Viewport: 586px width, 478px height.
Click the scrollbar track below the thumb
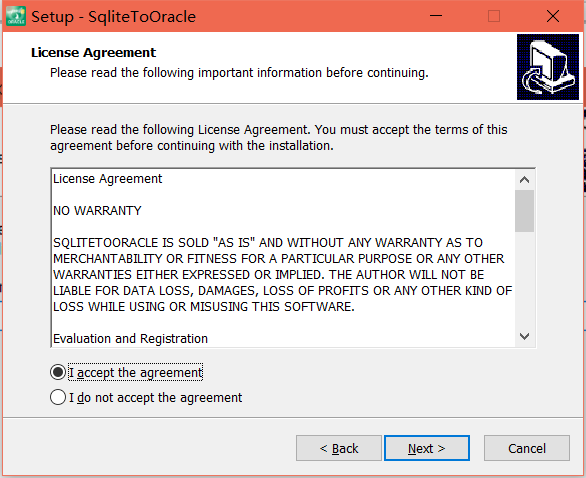pyautogui.click(x=524, y=279)
